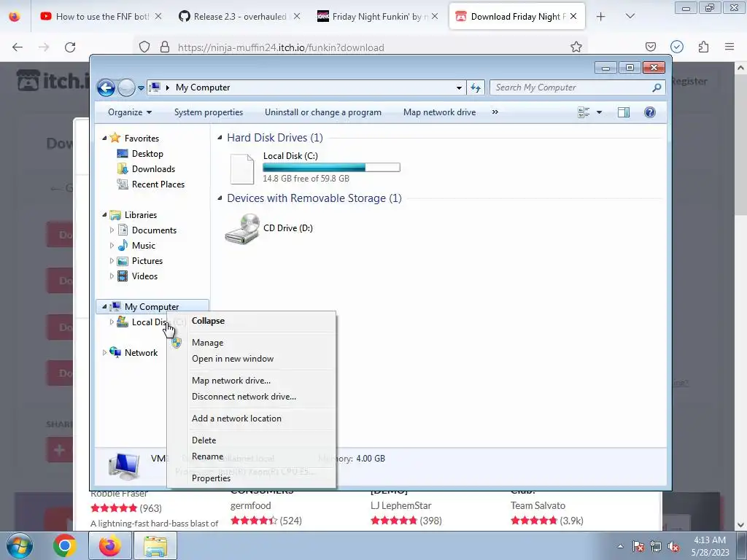Expand the Documents library arrow
This screenshot has height=560, width=747.
click(x=112, y=230)
